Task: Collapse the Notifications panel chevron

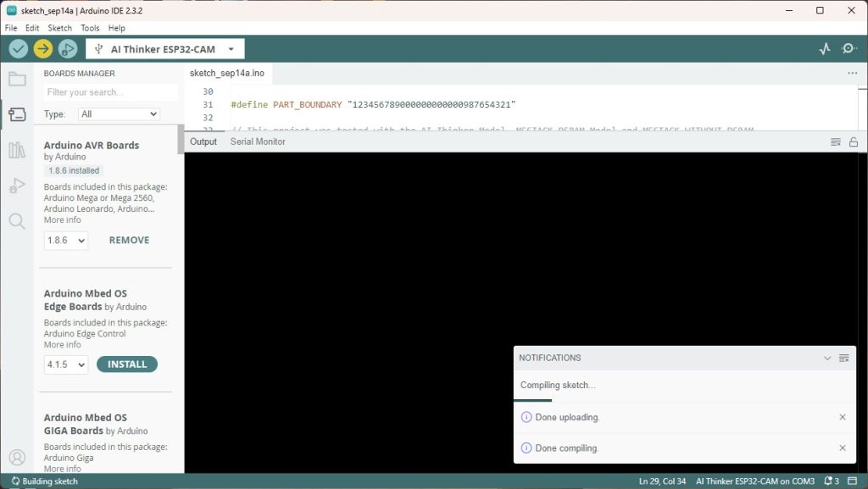Action: (827, 358)
